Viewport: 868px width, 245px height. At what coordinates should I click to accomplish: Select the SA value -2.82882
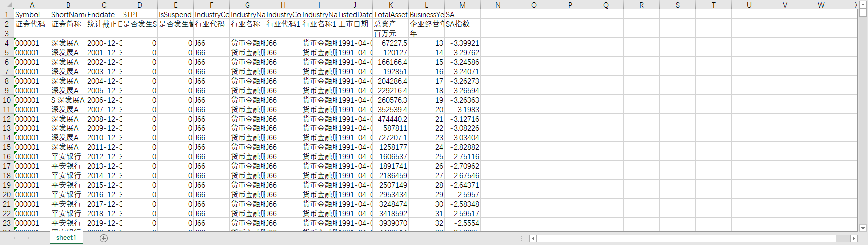[x=462, y=147]
